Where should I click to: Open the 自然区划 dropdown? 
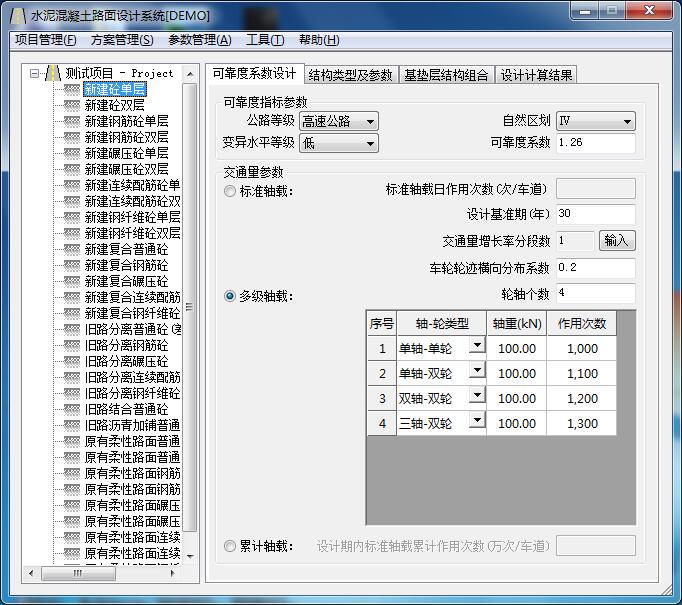(x=596, y=121)
